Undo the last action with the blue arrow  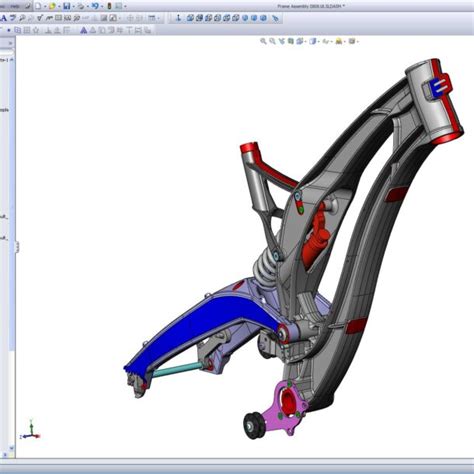click(x=95, y=6)
